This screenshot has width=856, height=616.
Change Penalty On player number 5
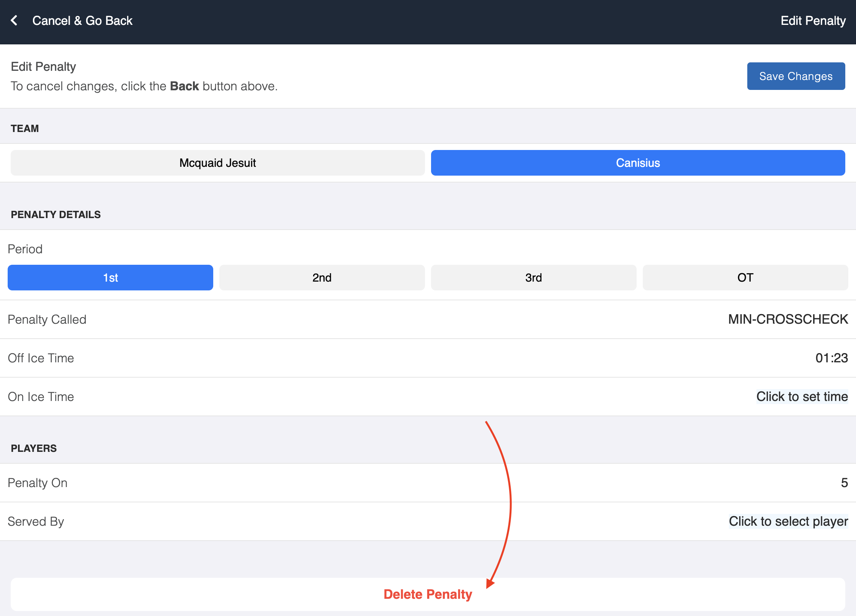point(844,483)
